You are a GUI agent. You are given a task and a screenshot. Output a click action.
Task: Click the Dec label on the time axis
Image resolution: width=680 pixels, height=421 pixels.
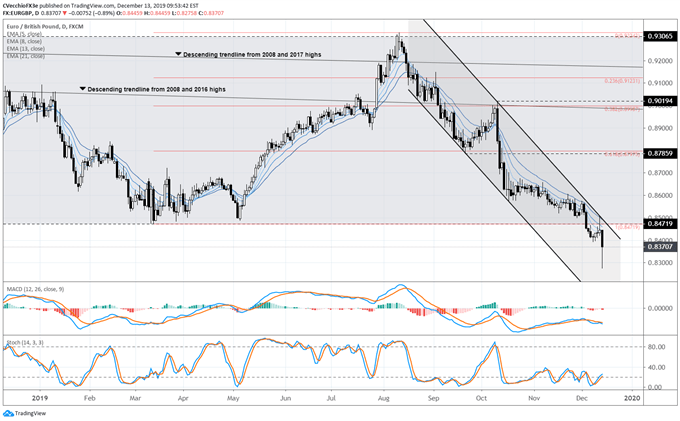tap(582, 398)
